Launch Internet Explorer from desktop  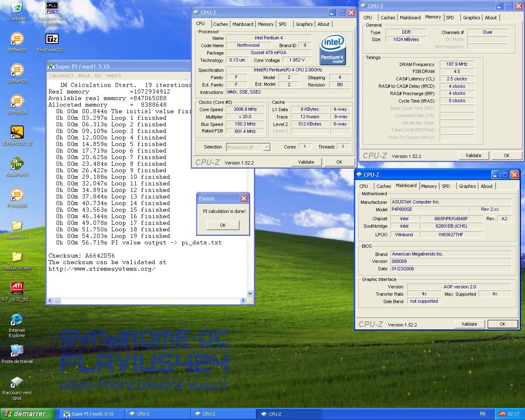point(17,325)
